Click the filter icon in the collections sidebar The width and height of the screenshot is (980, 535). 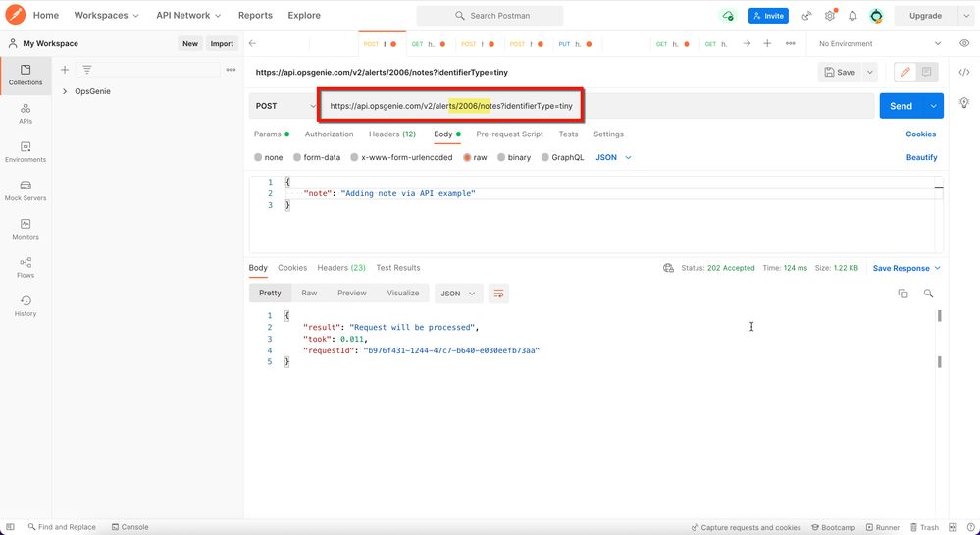[x=87, y=70]
